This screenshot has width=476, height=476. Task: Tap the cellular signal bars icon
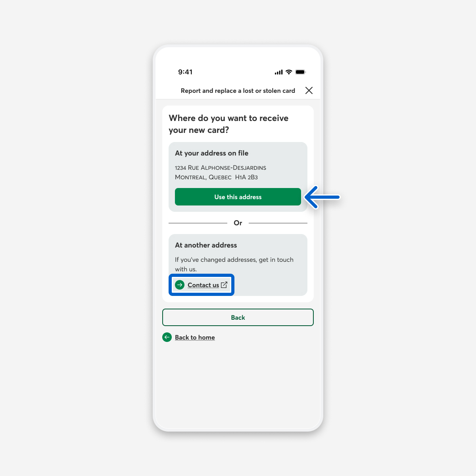279,72
